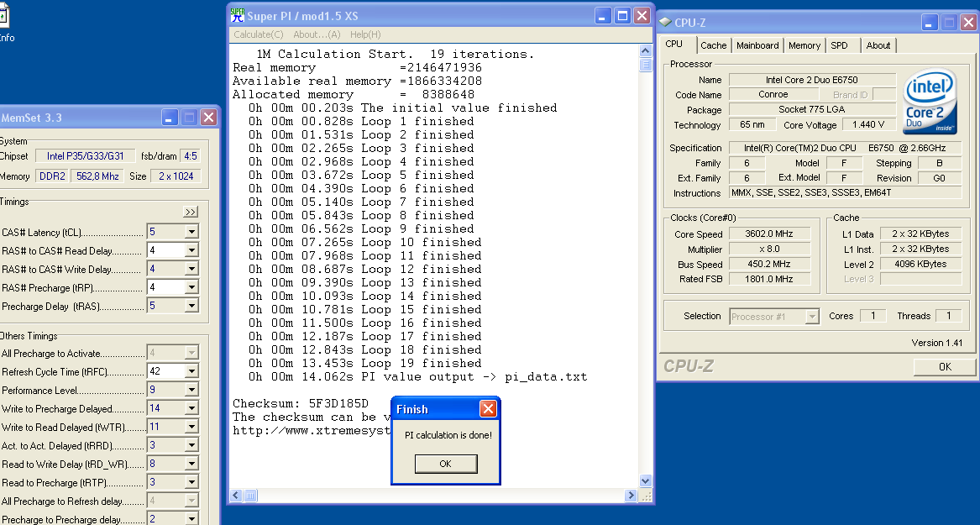980x525 pixels.
Task: Open the Help(H) menu in Super PI
Action: point(365,34)
